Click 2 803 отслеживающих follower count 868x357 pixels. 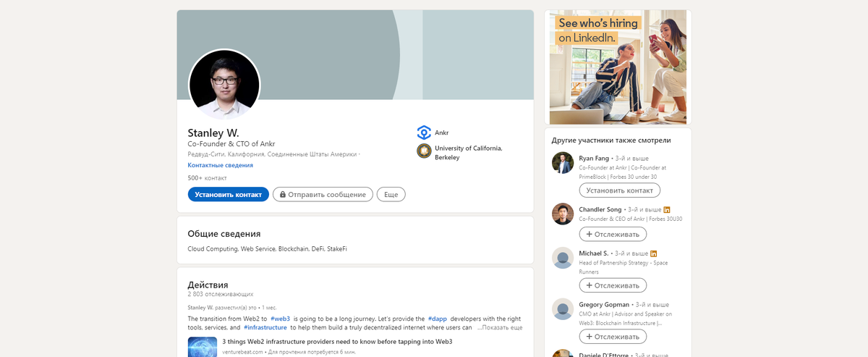tap(220, 295)
